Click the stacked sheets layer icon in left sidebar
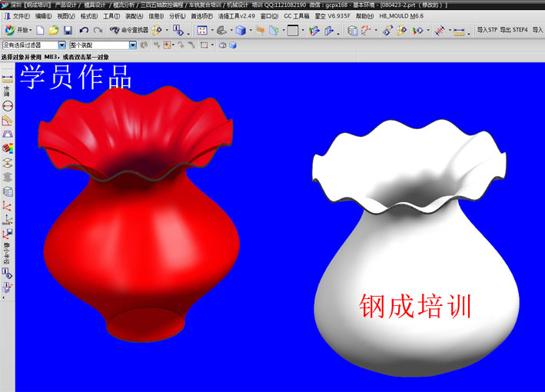 point(8,191)
